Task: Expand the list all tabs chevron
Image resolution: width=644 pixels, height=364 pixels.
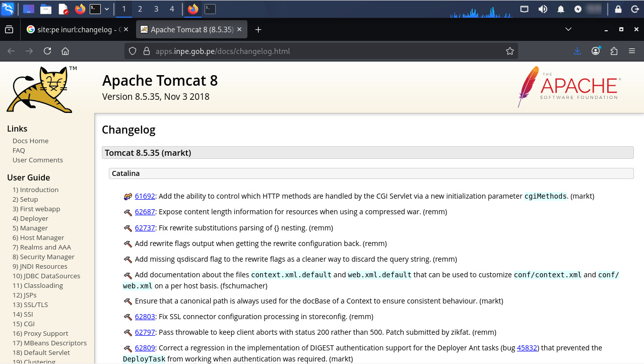Action: point(568,30)
